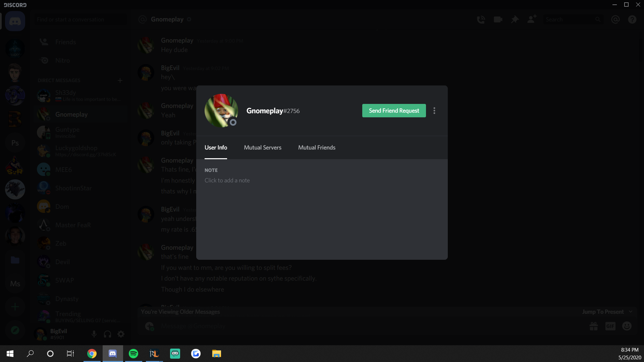Open Spotify from the taskbar
644x362 pixels.
click(x=133, y=354)
